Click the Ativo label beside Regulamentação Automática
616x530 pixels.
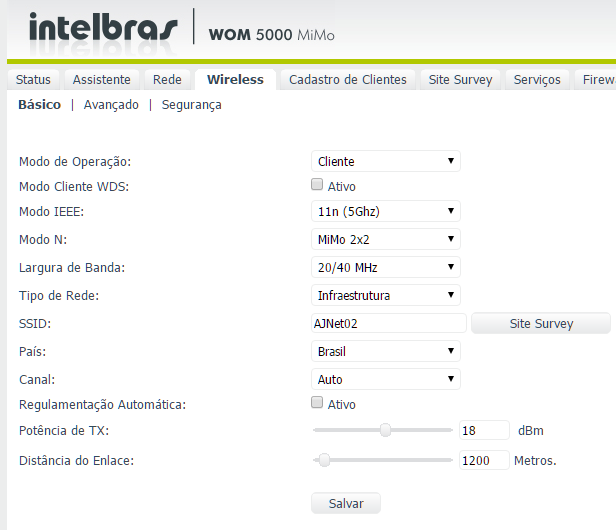coord(341,404)
